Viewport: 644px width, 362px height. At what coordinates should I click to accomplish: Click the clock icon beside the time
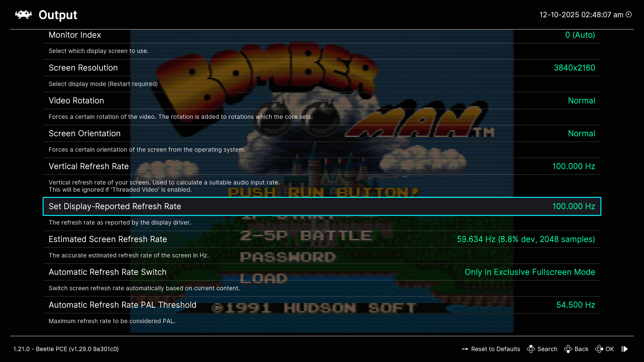click(x=629, y=14)
